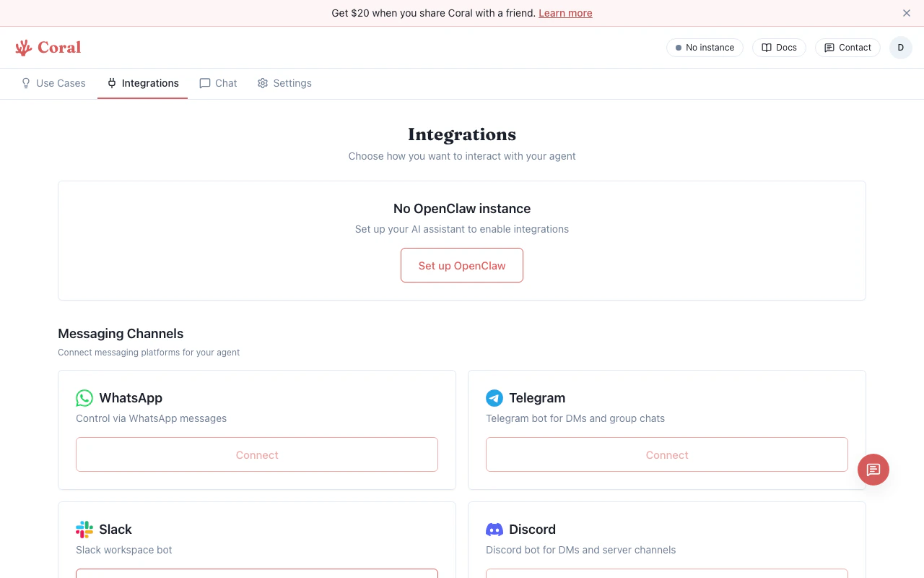
Task: Click the plug icon beside Integrations
Action: pyautogui.click(x=112, y=83)
